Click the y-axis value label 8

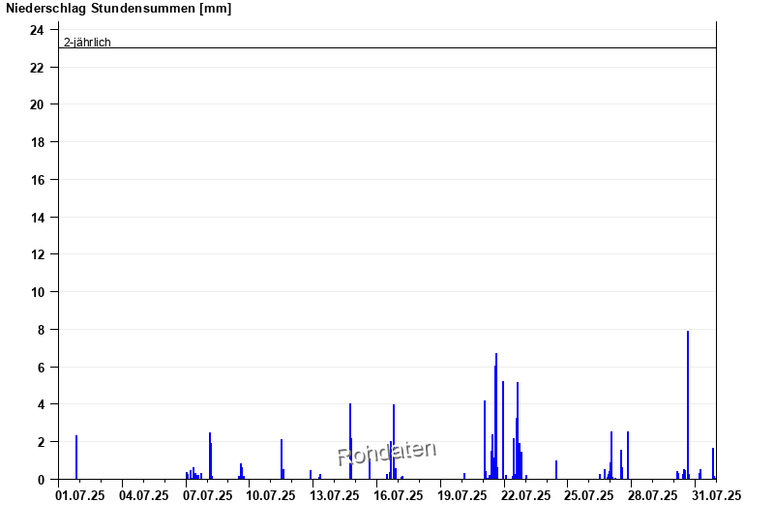click(x=41, y=330)
